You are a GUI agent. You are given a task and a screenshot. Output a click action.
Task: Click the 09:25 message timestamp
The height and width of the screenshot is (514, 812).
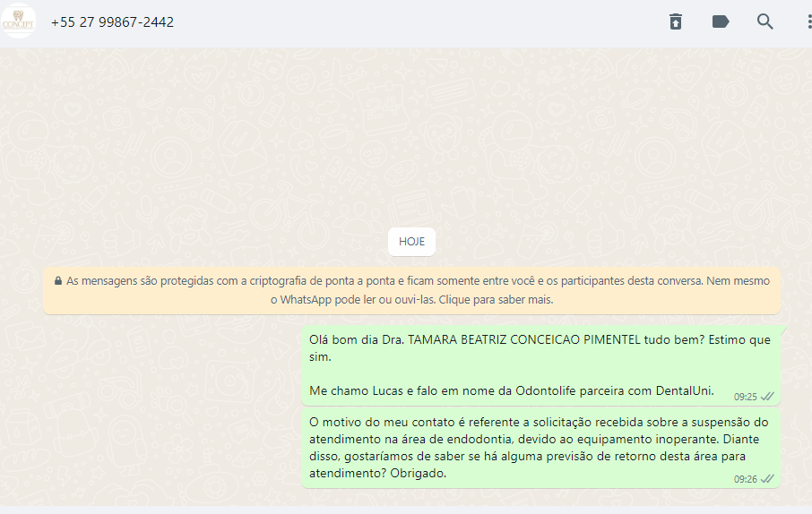(x=745, y=397)
